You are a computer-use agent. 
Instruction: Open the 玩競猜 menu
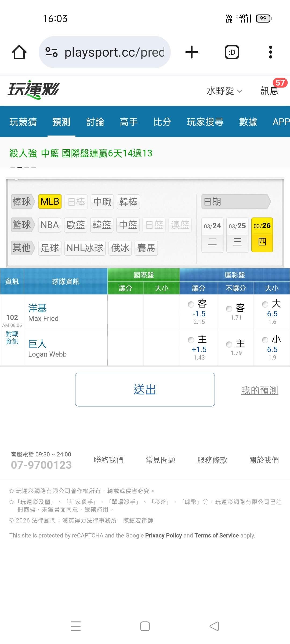(x=23, y=122)
